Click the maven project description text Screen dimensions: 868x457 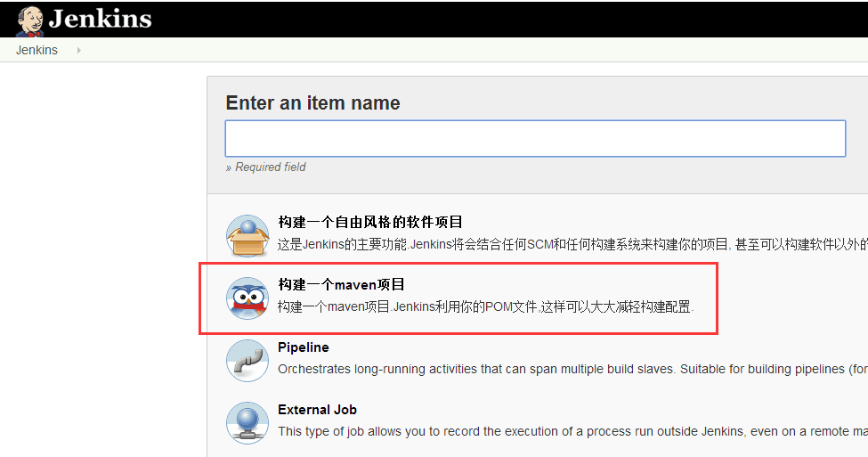pos(485,306)
